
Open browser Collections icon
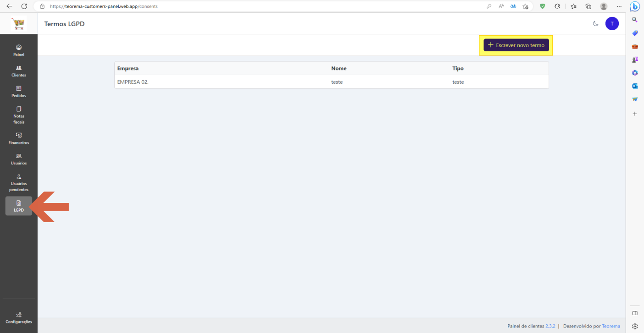588,6
